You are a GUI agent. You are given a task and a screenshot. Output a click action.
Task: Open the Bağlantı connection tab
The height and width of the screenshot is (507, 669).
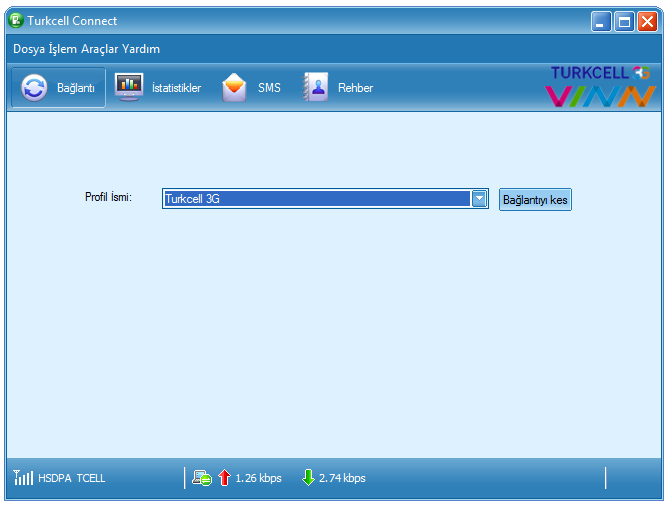click(x=58, y=87)
